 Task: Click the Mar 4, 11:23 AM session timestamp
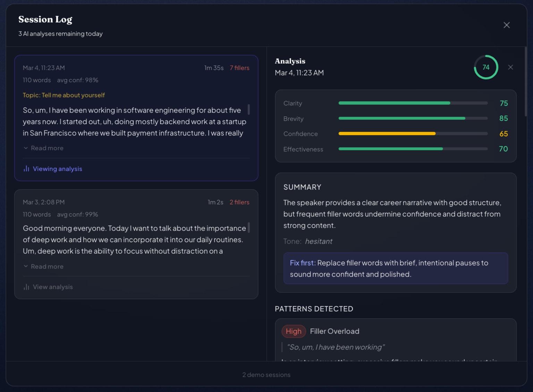44,68
